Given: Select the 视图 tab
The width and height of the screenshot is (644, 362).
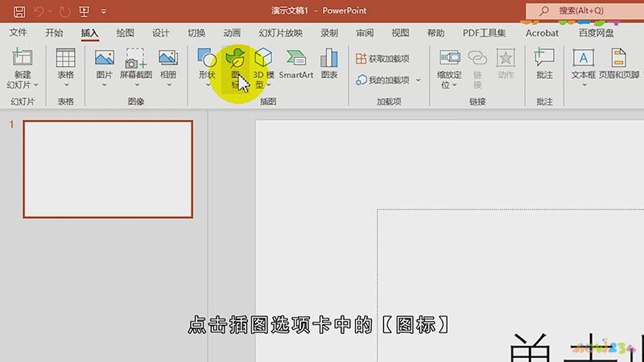Looking at the screenshot, I should 400,33.
